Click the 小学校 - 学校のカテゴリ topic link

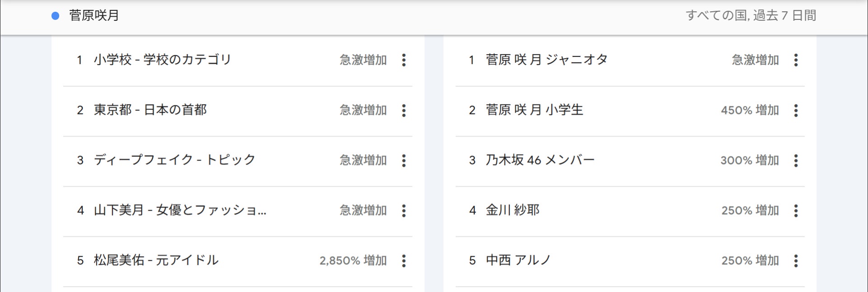click(x=163, y=60)
